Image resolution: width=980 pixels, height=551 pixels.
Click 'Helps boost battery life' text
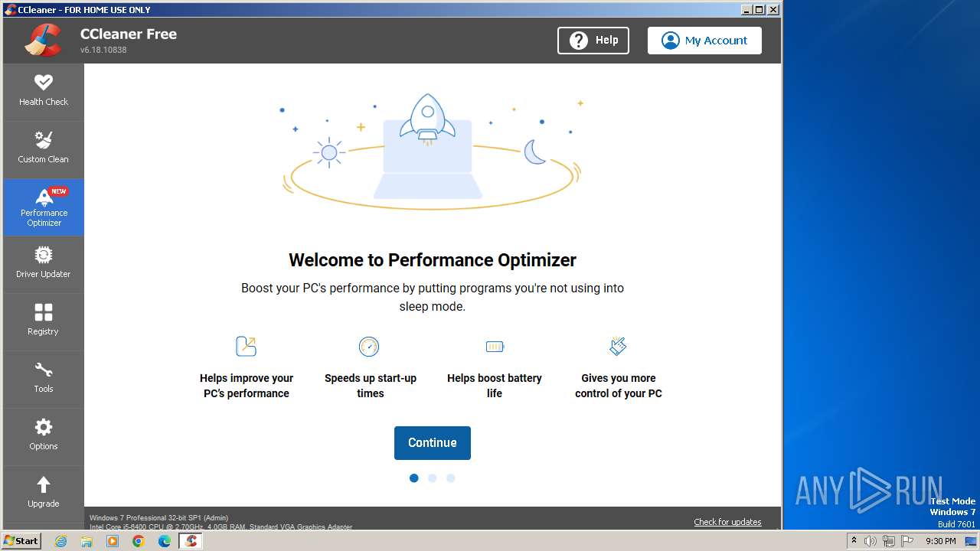pos(495,386)
